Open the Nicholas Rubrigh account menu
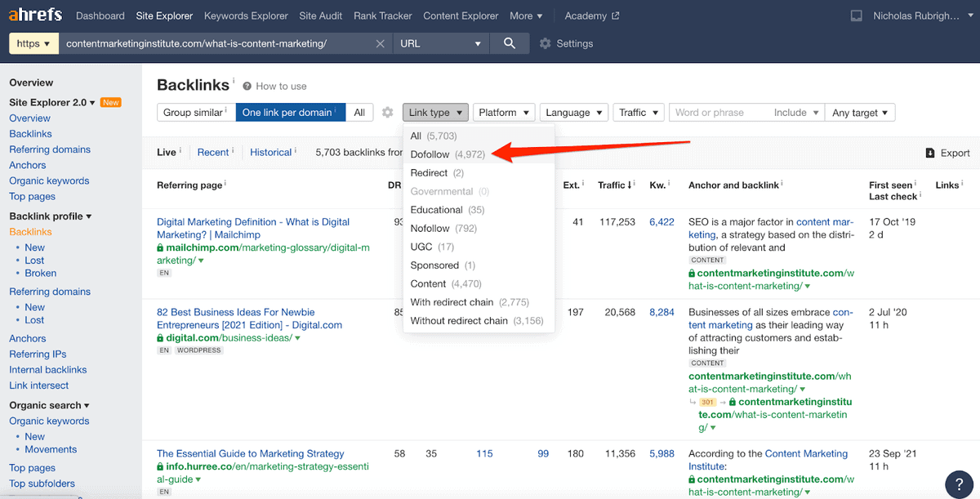Viewport: 980px width, 499px height. point(922,16)
